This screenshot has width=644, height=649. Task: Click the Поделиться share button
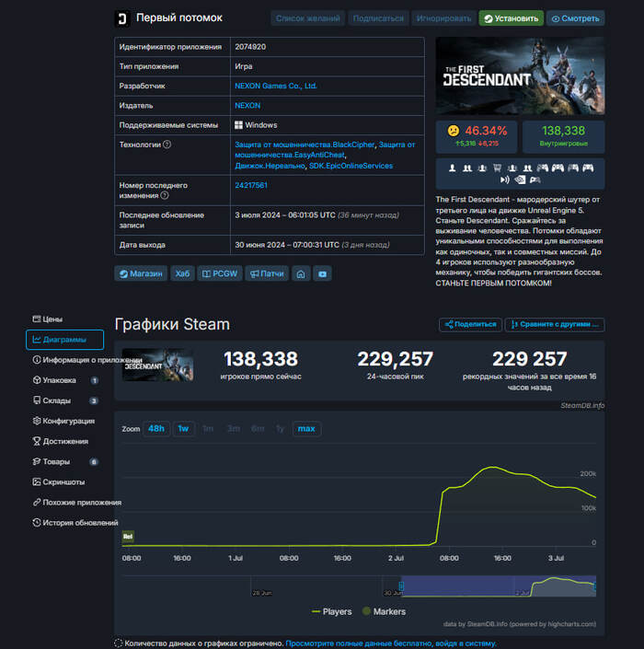[x=470, y=324]
